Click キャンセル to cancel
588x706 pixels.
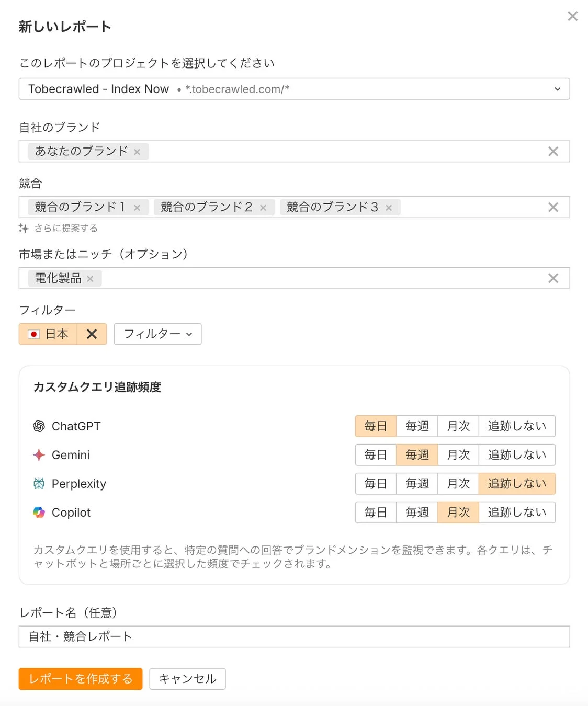187,679
